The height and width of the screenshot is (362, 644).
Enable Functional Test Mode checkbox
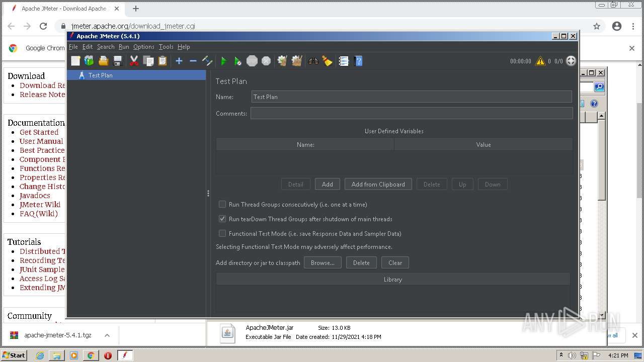tap(222, 233)
